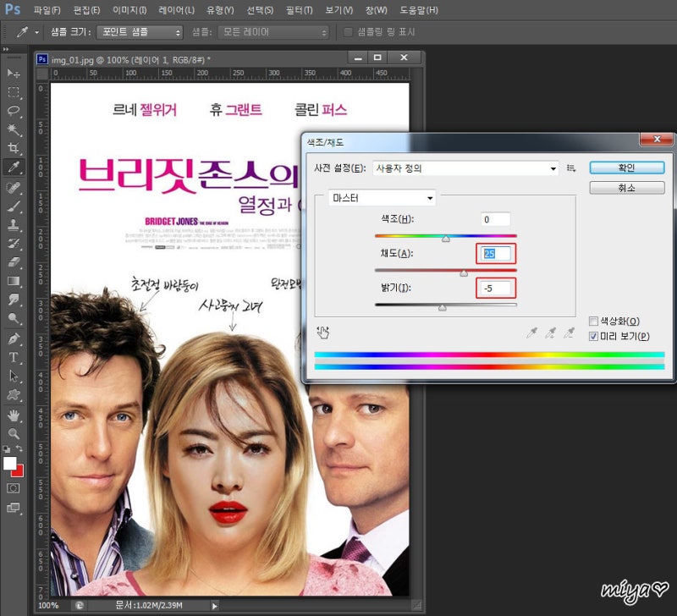
Task: Close the 색조/채도 dialog
Action: pyautogui.click(x=657, y=139)
